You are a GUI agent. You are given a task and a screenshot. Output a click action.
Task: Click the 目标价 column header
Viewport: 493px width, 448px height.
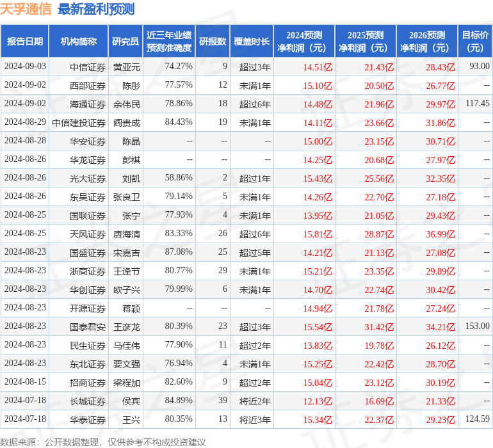click(x=475, y=41)
